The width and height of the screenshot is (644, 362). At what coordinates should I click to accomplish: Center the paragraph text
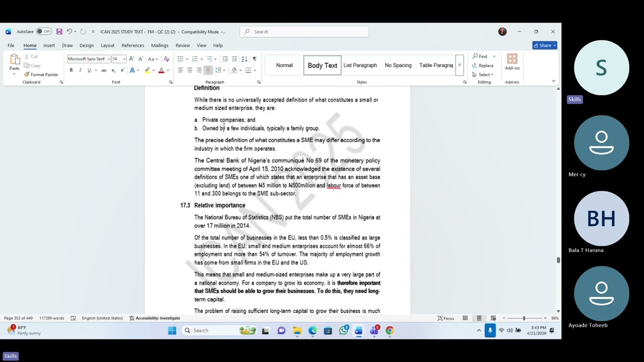tap(190, 70)
